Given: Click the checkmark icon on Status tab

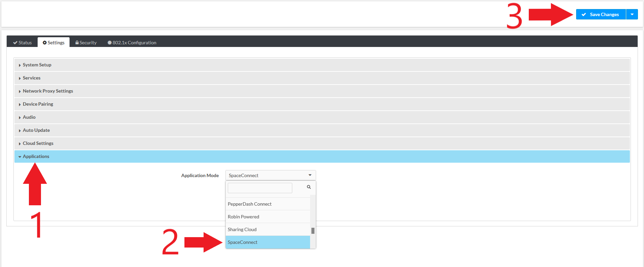Looking at the screenshot, I should click(x=15, y=43).
